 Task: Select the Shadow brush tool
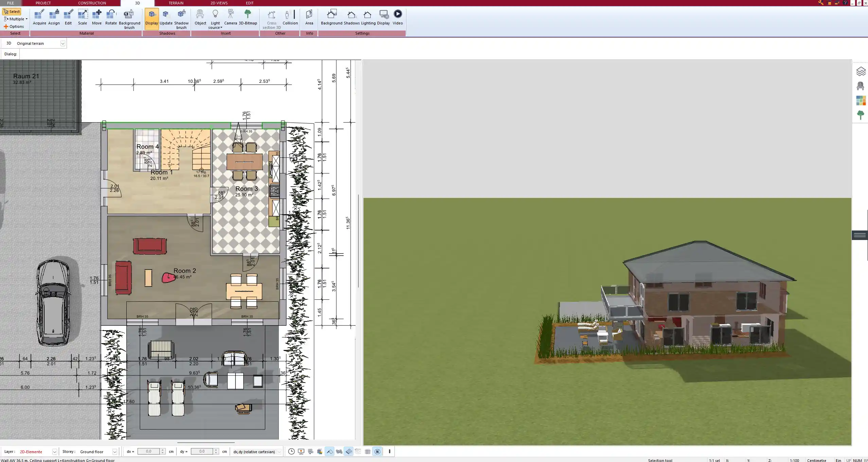click(x=181, y=19)
